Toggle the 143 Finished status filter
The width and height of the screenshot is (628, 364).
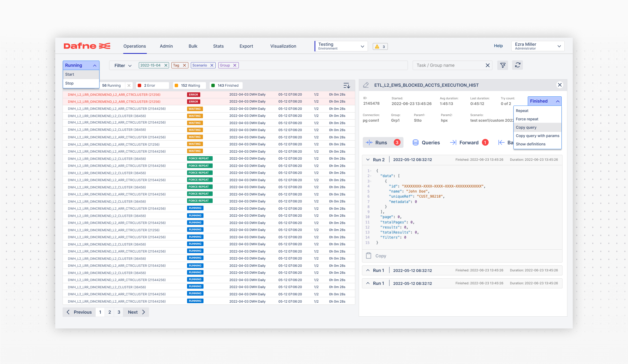pyautogui.click(x=226, y=86)
